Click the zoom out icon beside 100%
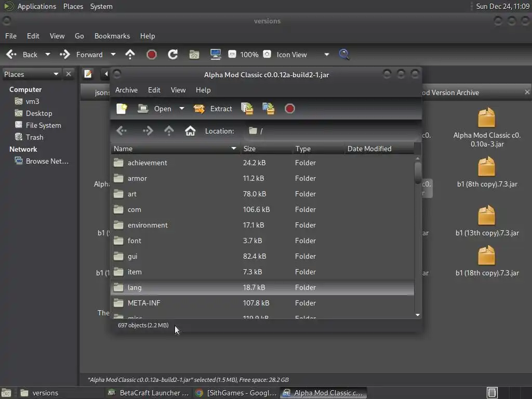The image size is (532, 399). (x=232, y=54)
